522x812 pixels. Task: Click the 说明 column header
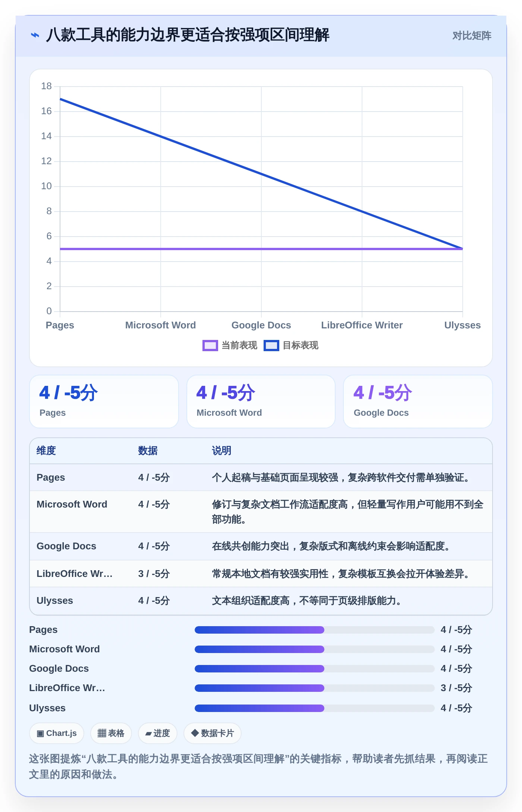221,451
